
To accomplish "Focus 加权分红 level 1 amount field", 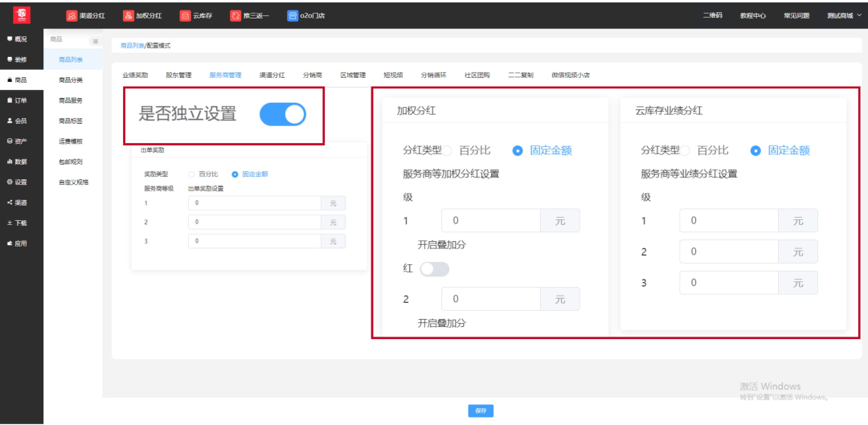I will click(491, 221).
